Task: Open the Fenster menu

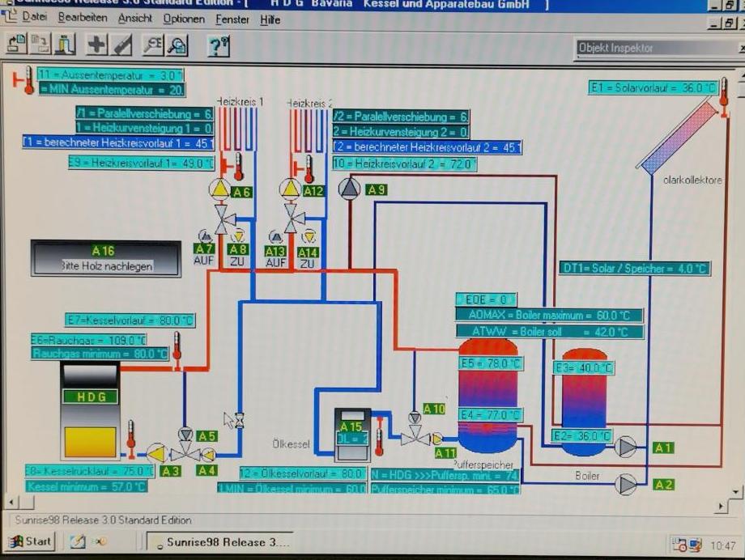Action: tap(232, 19)
